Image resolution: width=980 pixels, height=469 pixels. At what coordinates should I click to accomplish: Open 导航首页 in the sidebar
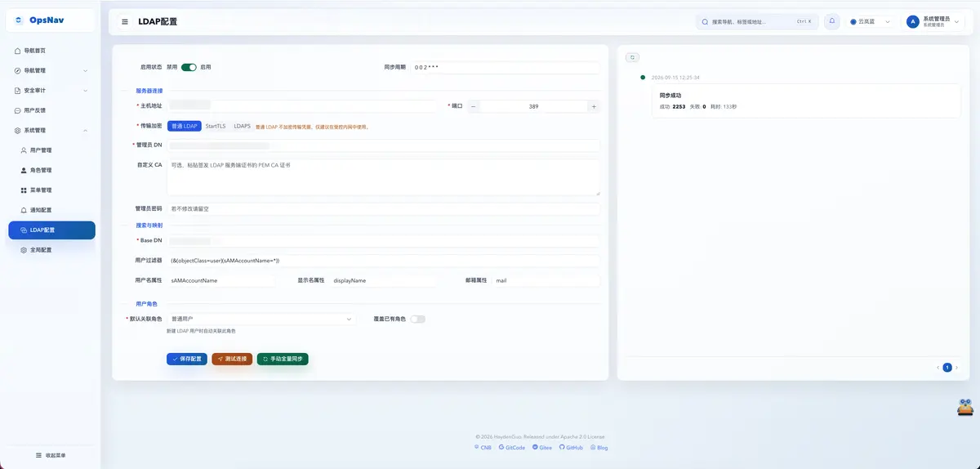tap(51, 51)
